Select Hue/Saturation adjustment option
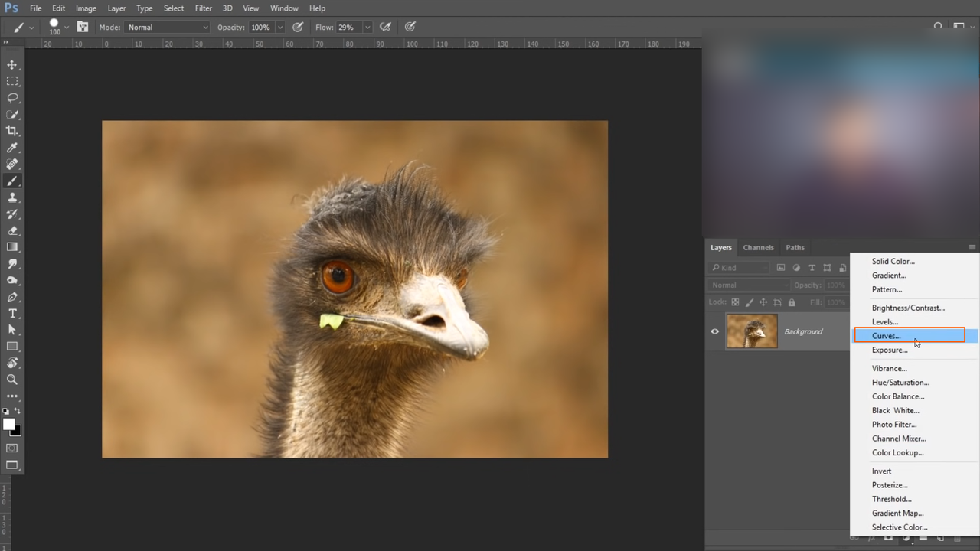The width and height of the screenshot is (980, 551). 900,382
